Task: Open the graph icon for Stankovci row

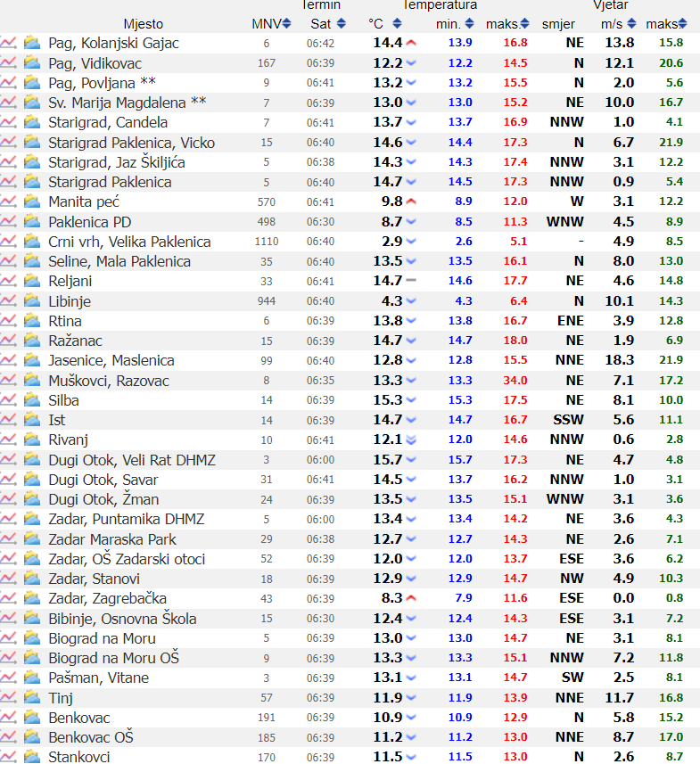Action: pyautogui.click(x=9, y=757)
